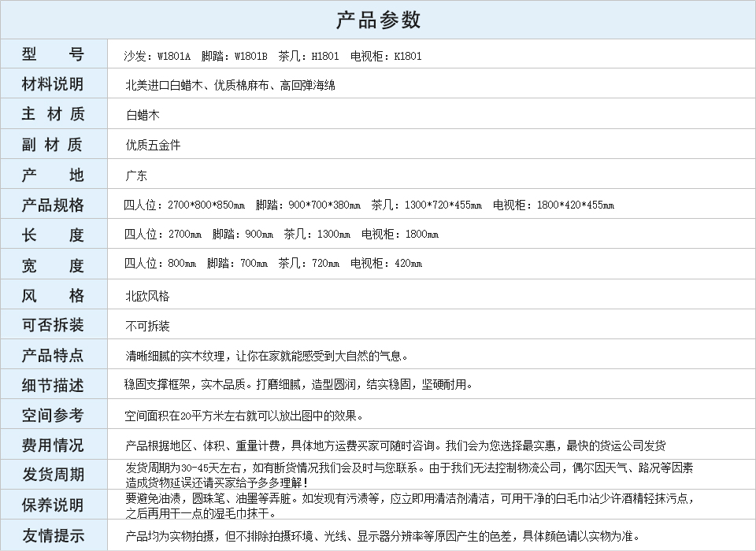Select the 优质五金件 value text
Image resolution: width=756 pixels, height=551 pixels.
tap(153, 145)
